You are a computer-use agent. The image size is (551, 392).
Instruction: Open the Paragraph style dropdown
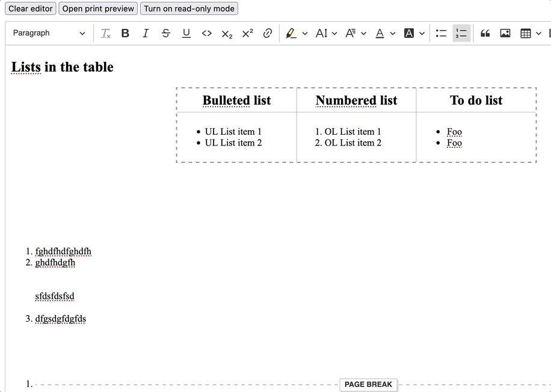pyautogui.click(x=48, y=33)
